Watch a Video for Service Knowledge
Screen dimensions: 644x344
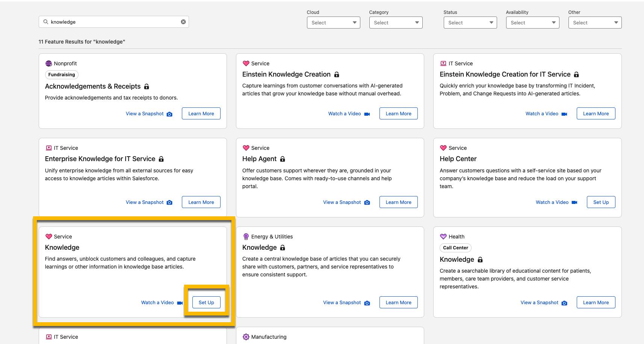tap(157, 303)
